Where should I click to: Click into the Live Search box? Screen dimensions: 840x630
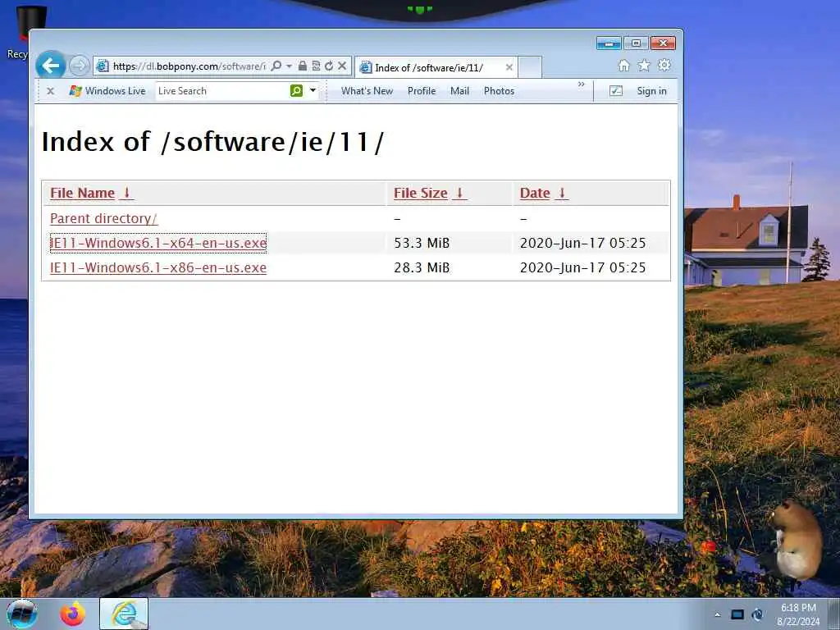point(222,91)
